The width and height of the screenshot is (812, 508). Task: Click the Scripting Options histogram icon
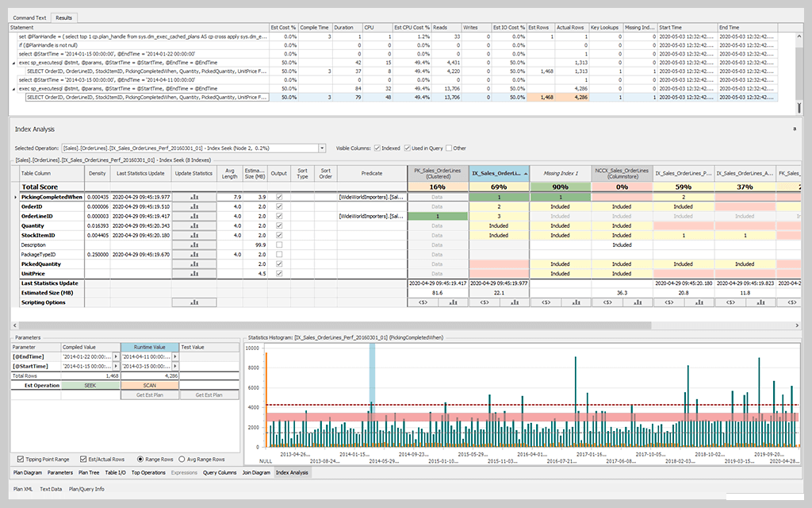tap(195, 301)
